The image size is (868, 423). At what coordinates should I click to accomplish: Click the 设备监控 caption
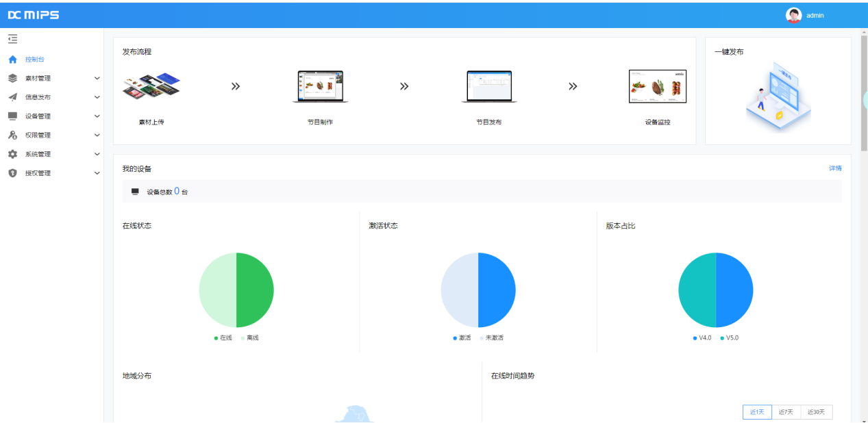[x=658, y=122]
